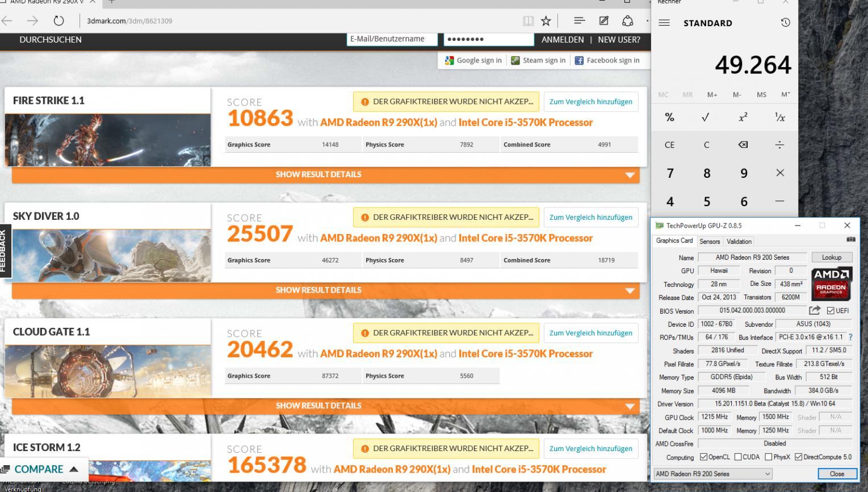The height and width of the screenshot is (492, 868).
Task: Click digit 9 in the calculator
Action: tap(743, 173)
